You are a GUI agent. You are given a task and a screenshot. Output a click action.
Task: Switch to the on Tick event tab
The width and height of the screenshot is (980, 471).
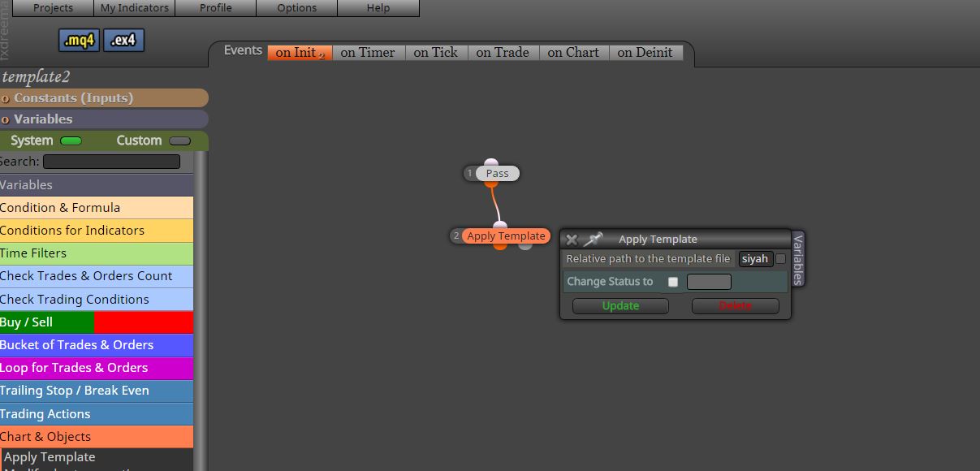(x=436, y=52)
